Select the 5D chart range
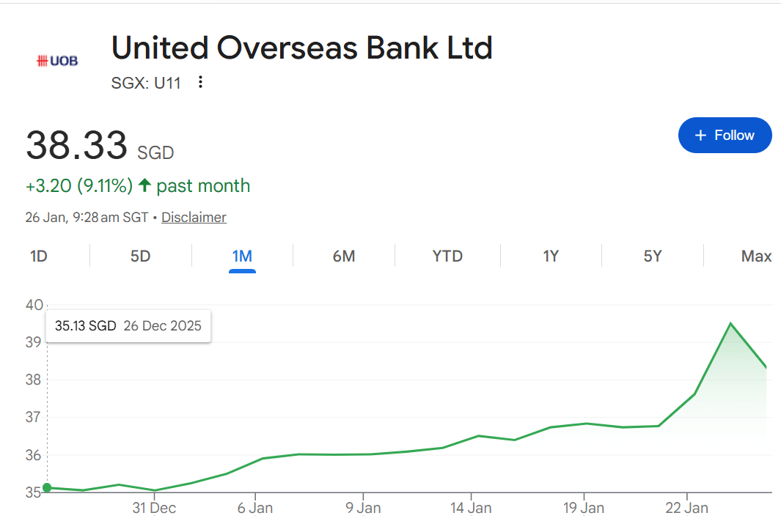Image resolution: width=781 pixels, height=532 pixels. [140, 256]
